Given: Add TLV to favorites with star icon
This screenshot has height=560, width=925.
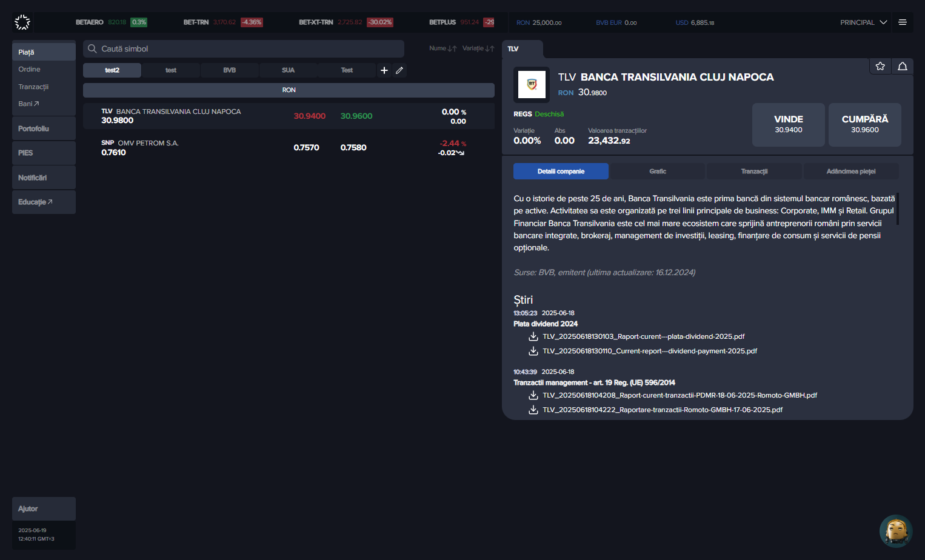Looking at the screenshot, I should (880, 66).
